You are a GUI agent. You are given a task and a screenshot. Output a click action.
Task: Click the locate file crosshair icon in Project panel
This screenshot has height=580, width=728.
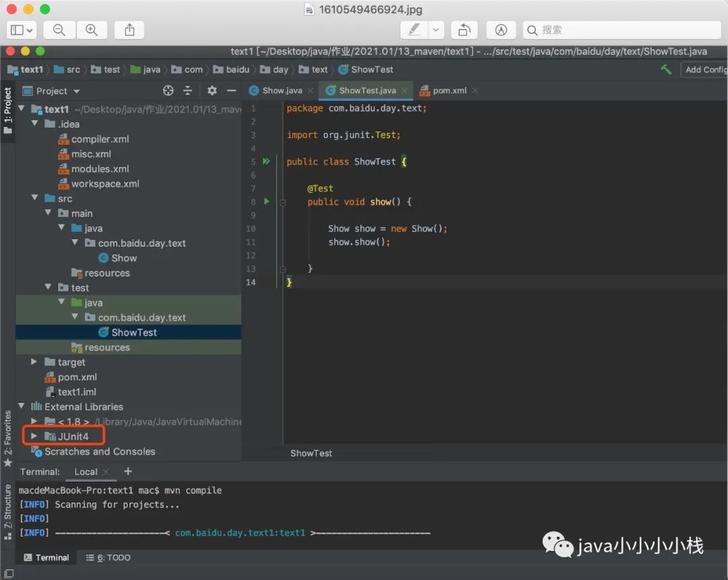tap(168, 90)
